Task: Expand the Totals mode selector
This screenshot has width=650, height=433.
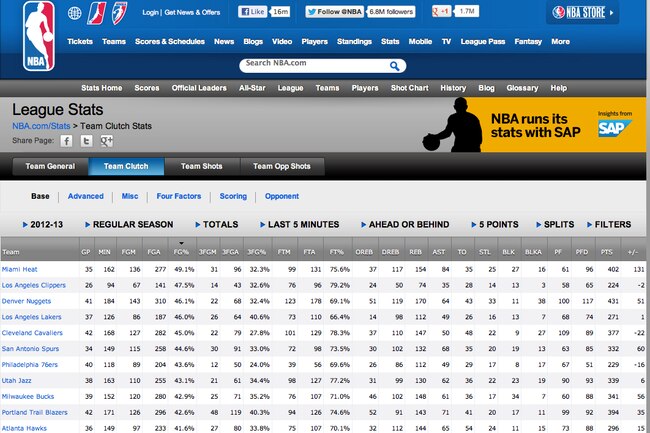Action: pos(217,225)
